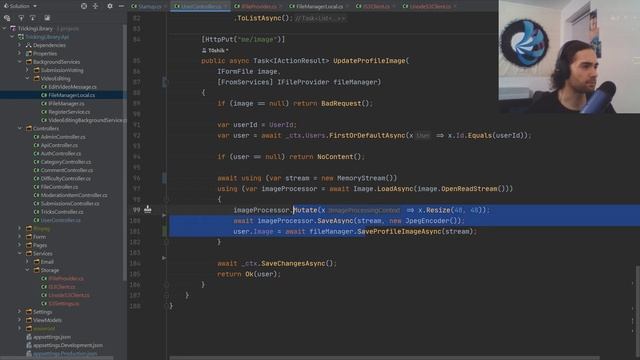Select the Form folder
Image resolution: width=640 pixels, height=360 pixels.
(39, 237)
